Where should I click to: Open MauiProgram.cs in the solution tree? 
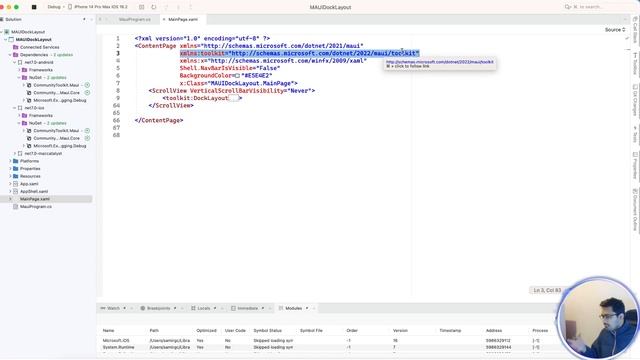pos(36,207)
